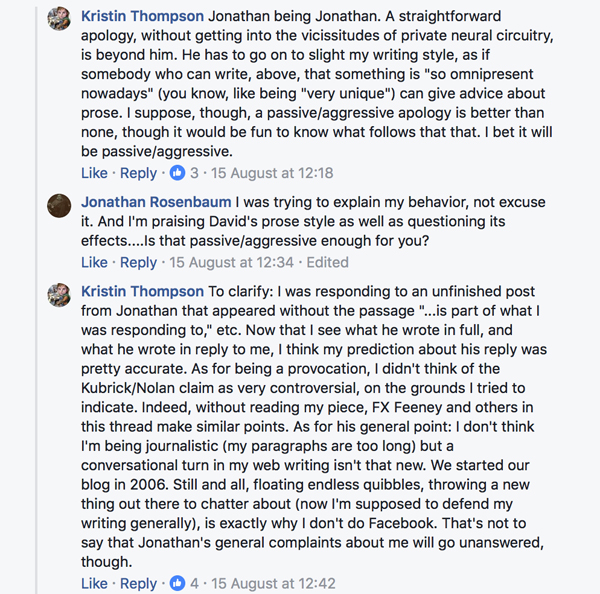Click Kristin Thompson's avatar on third comment

[x=60, y=294]
